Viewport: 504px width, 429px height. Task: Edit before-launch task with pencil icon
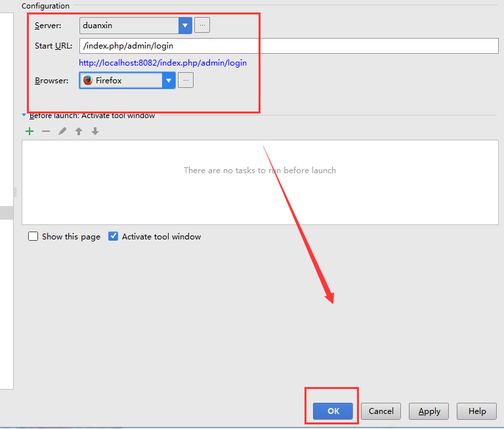coord(62,131)
